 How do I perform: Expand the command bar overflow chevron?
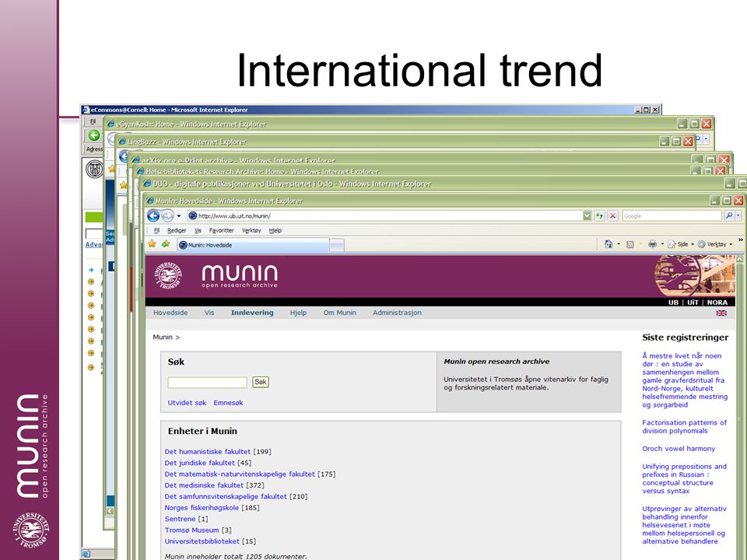[740, 240]
